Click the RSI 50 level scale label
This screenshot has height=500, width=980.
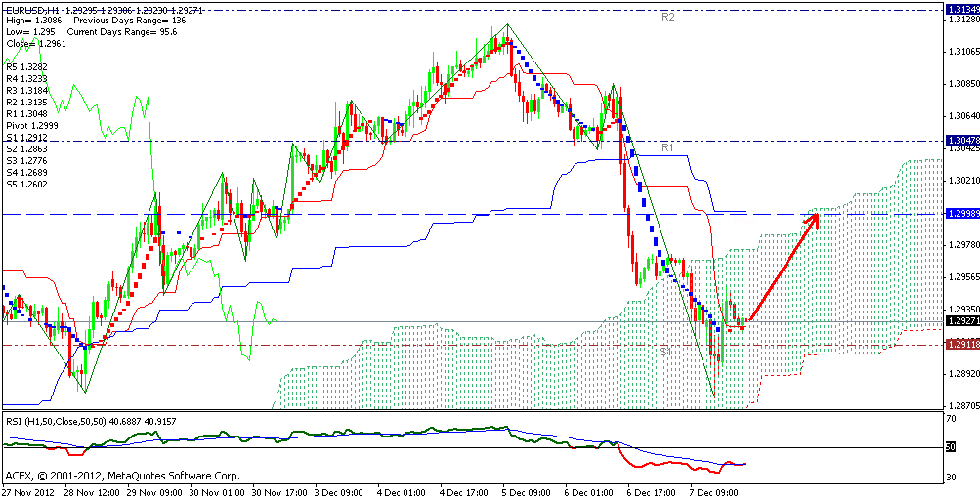tap(950, 447)
